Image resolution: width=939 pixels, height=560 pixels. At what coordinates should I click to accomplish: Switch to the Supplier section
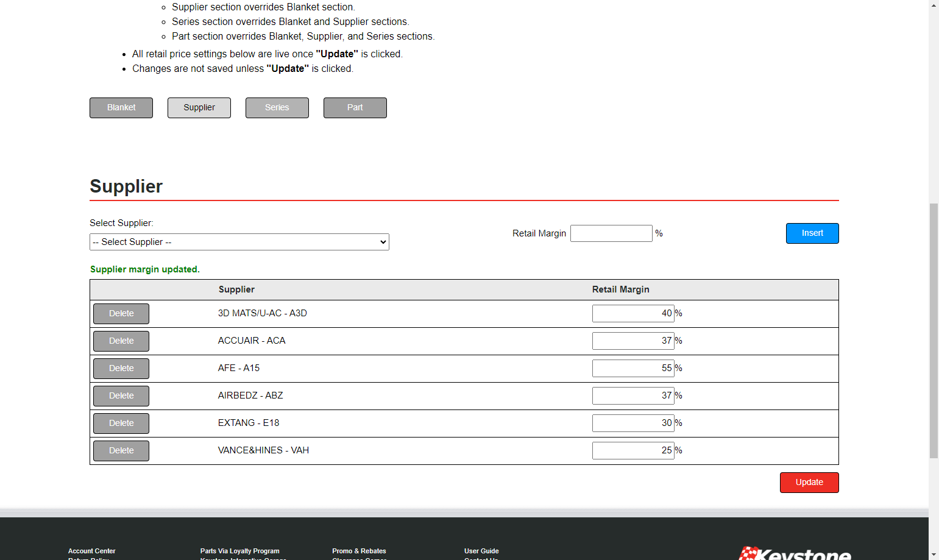199,108
